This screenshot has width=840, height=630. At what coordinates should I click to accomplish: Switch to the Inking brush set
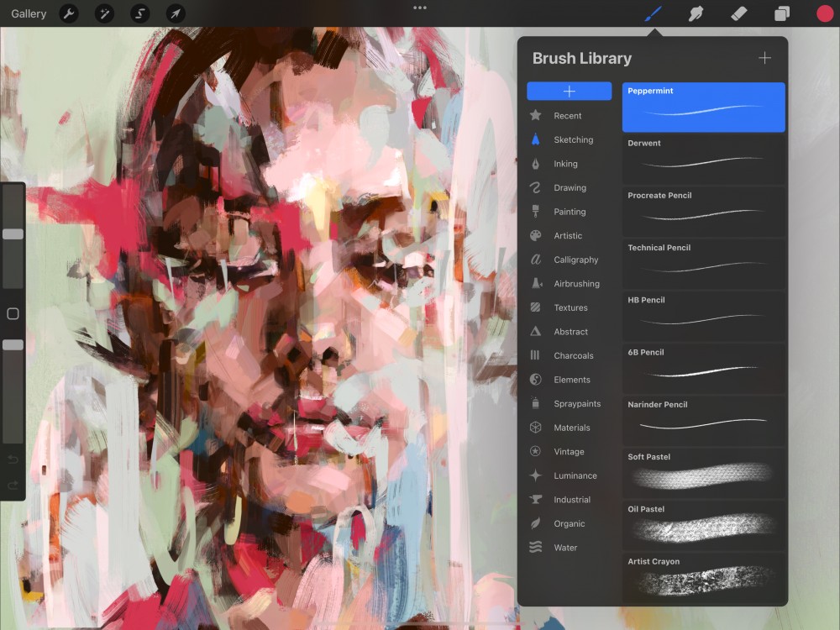pos(564,164)
